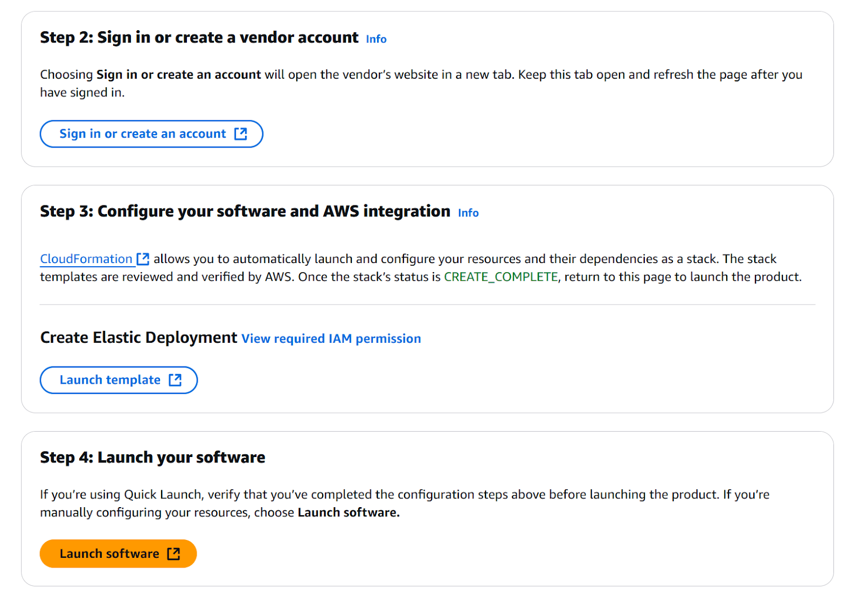Image resolution: width=862 pixels, height=616 pixels.
Task: Click the Quick Launch text in the Step 4 paragraph
Action: [163, 495]
